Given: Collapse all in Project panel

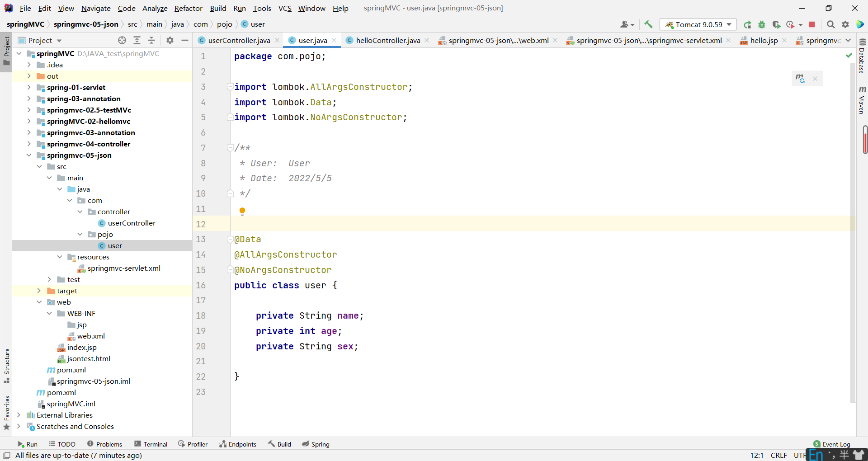Looking at the screenshot, I should point(151,40).
